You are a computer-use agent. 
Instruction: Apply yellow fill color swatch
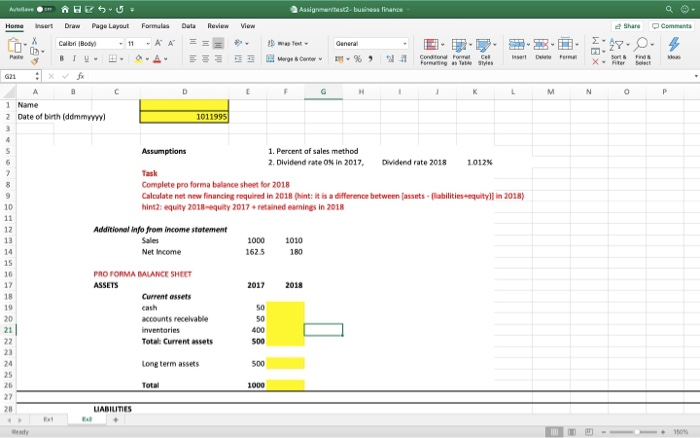click(x=138, y=59)
